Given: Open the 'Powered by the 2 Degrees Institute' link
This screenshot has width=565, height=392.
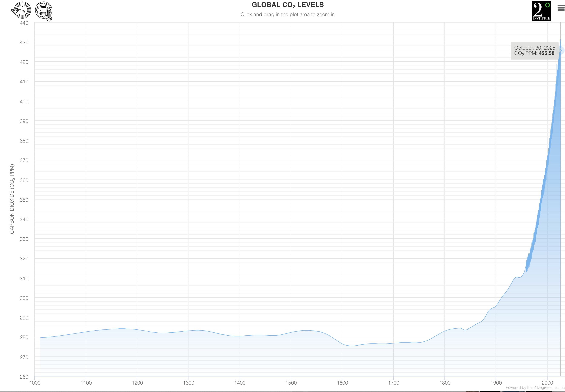Looking at the screenshot, I should point(535,387).
